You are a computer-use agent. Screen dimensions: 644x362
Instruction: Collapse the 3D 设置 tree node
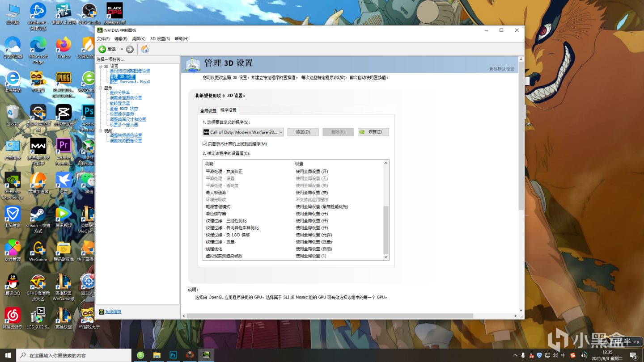101,67
